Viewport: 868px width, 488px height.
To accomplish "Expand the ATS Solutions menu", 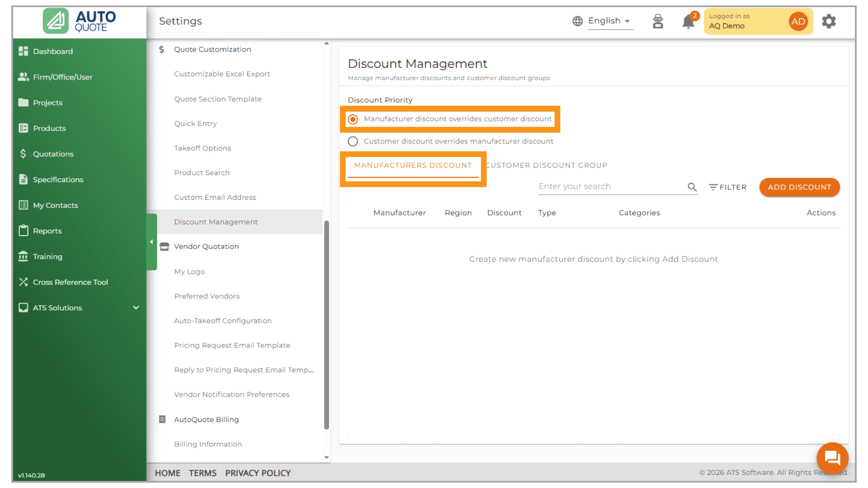I will click(136, 308).
